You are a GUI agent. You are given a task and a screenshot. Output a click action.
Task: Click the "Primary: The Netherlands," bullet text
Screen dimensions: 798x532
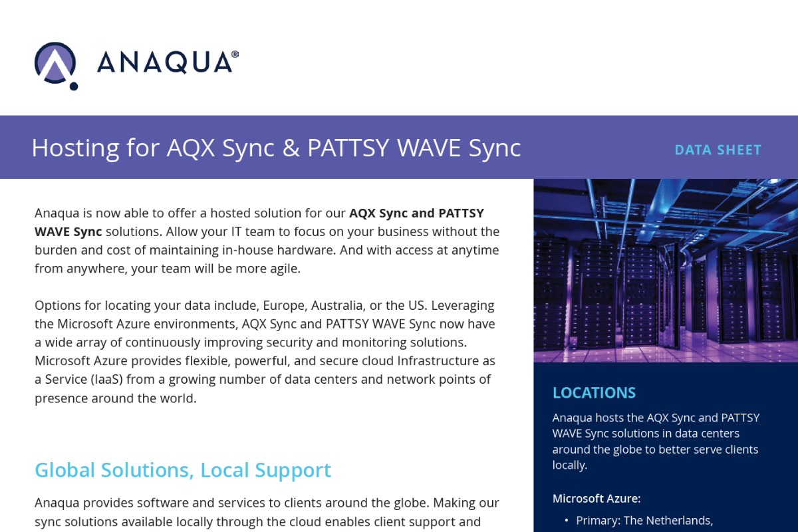pyautogui.click(x=644, y=521)
